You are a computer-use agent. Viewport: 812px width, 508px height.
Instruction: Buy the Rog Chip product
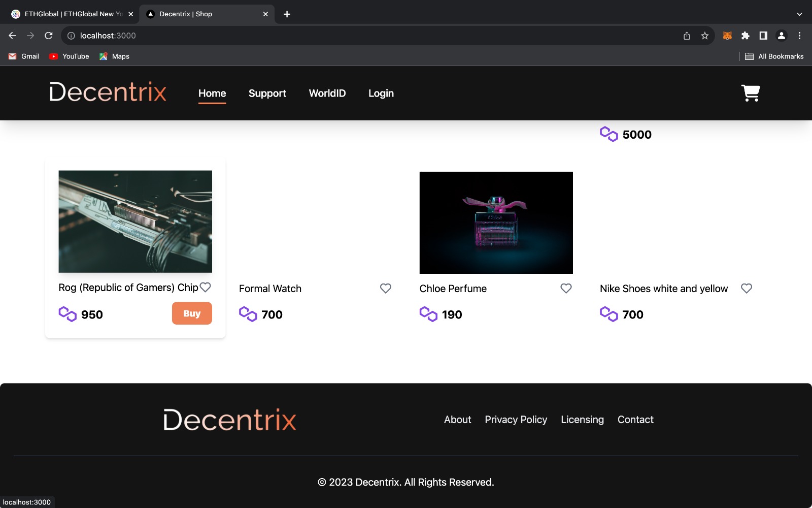(192, 313)
